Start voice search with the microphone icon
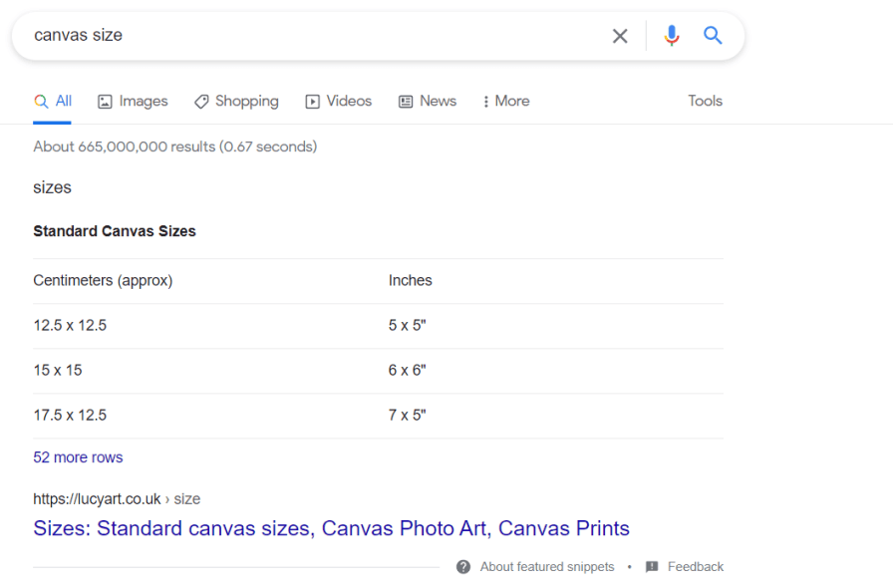The image size is (893, 588). [x=672, y=35]
